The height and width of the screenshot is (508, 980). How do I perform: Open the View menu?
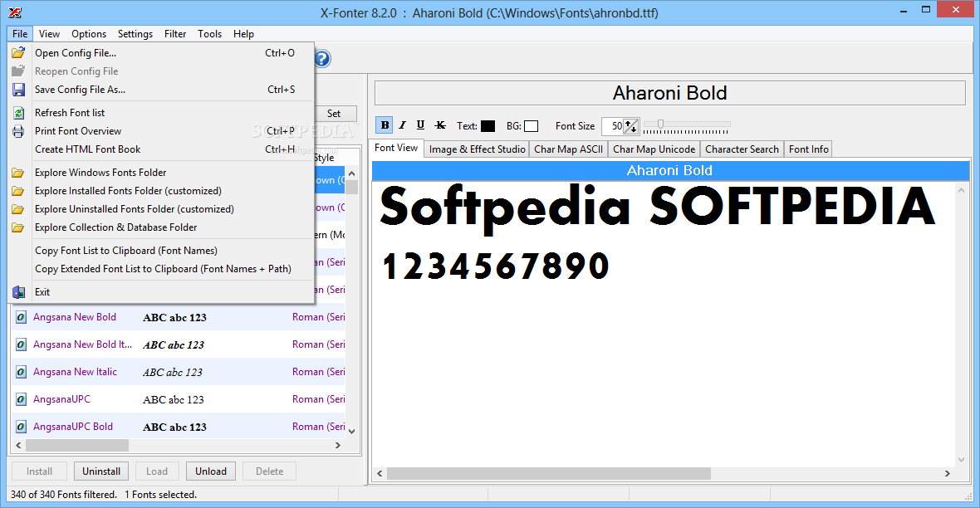[x=49, y=34]
